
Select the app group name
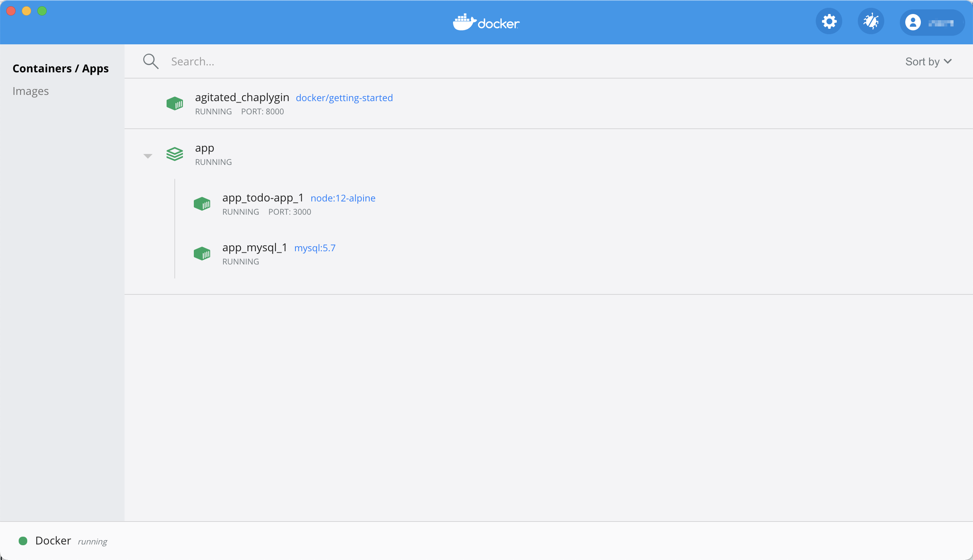pyautogui.click(x=205, y=148)
